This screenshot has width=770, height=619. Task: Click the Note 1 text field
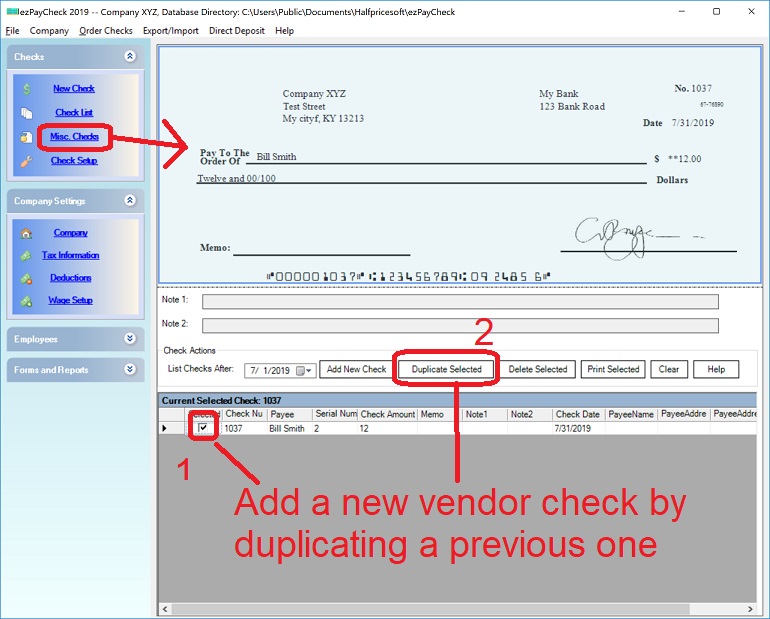[459, 301]
